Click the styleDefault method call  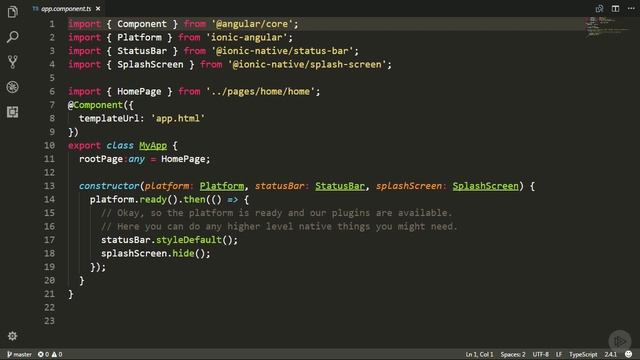[x=189, y=240]
